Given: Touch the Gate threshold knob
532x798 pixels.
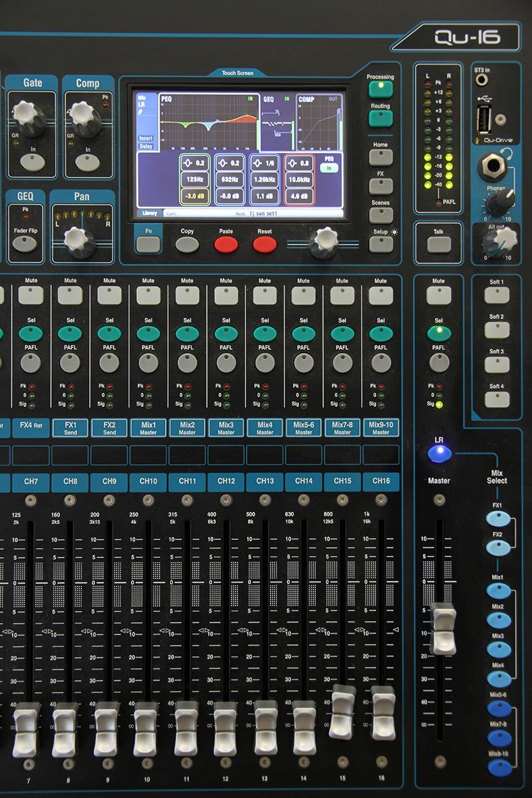Looking at the screenshot, I should click(29, 118).
